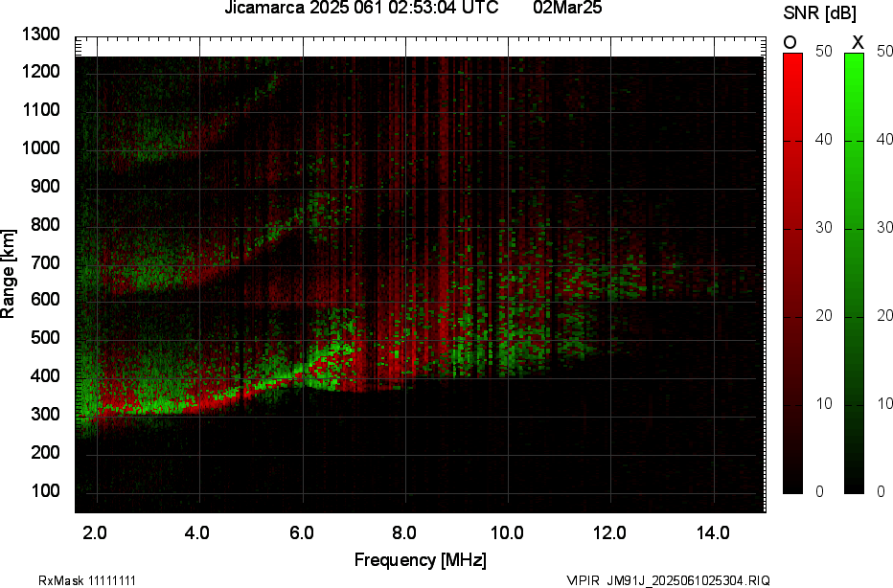This screenshot has height=588, width=893.
Task: Click the "30" tick beside the red O colorbar
Action: (823, 228)
